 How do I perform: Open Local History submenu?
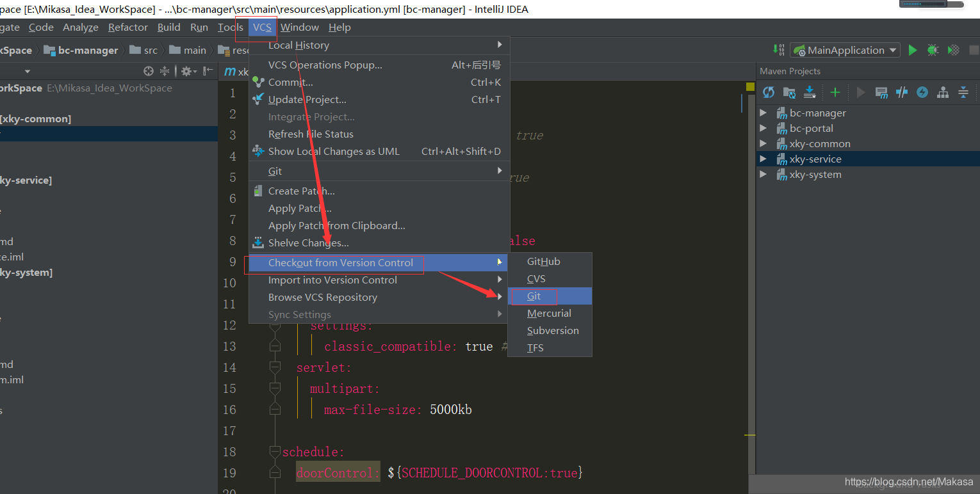379,45
